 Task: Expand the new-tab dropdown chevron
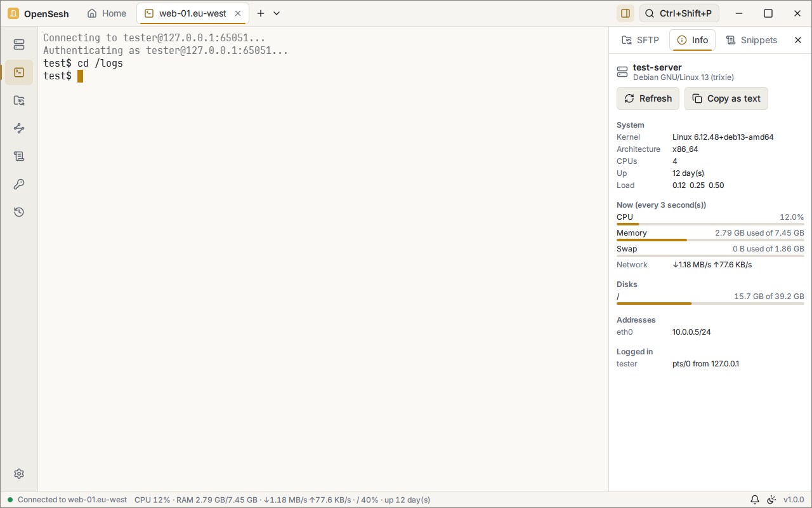(277, 13)
